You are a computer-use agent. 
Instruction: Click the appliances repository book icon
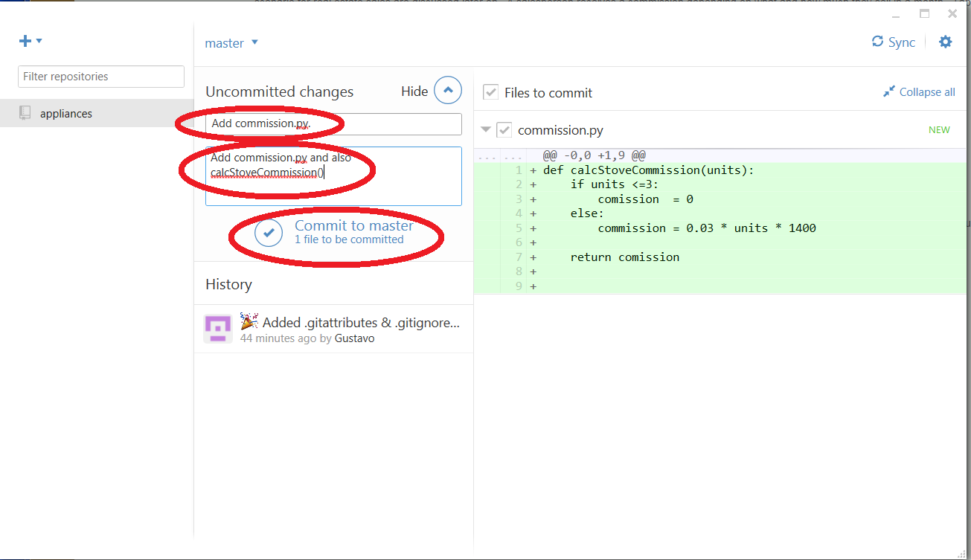[25, 113]
